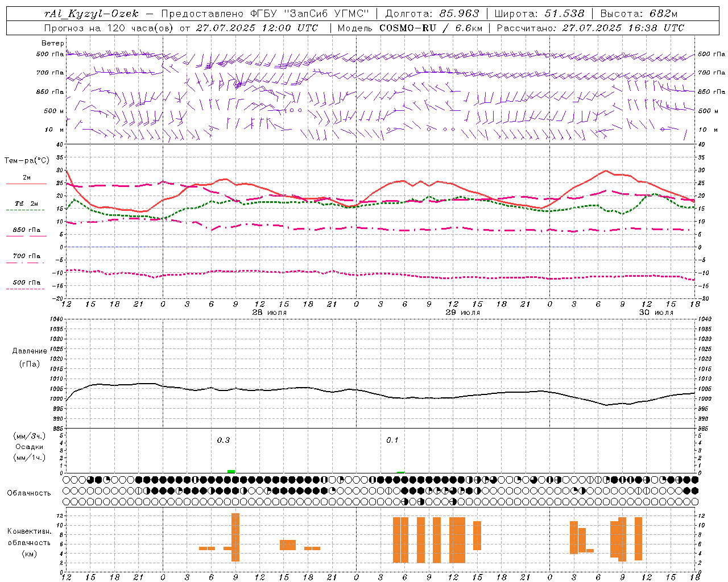Click the Давление panel label
Screen dimensions: 728x582
click(29, 351)
